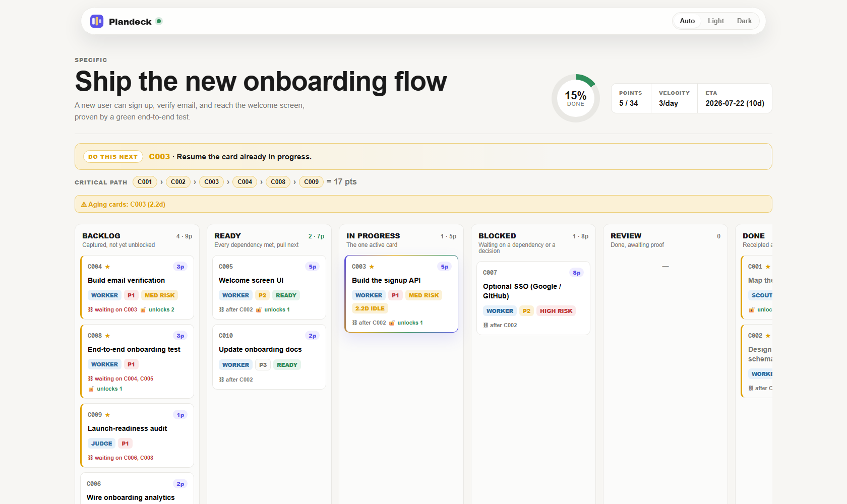Click the points value 5 / 34
Image resolution: width=847 pixels, height=504 pixels.
click(629, 103)
